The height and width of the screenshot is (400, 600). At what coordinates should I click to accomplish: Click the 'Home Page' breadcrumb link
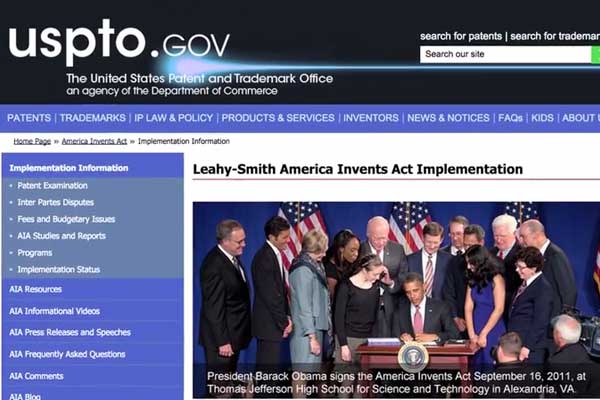[32, 142]
